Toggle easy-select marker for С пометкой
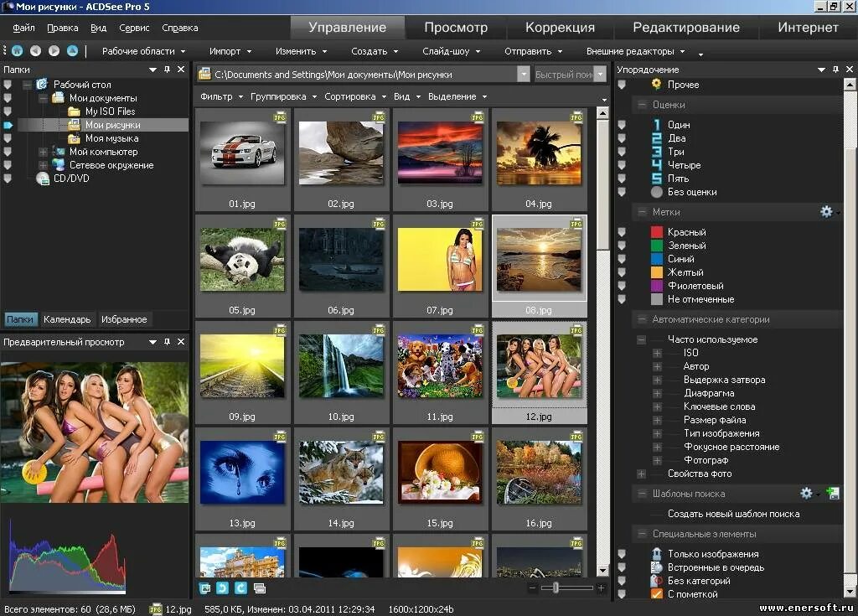858x616 pixels. pos(622,594)
